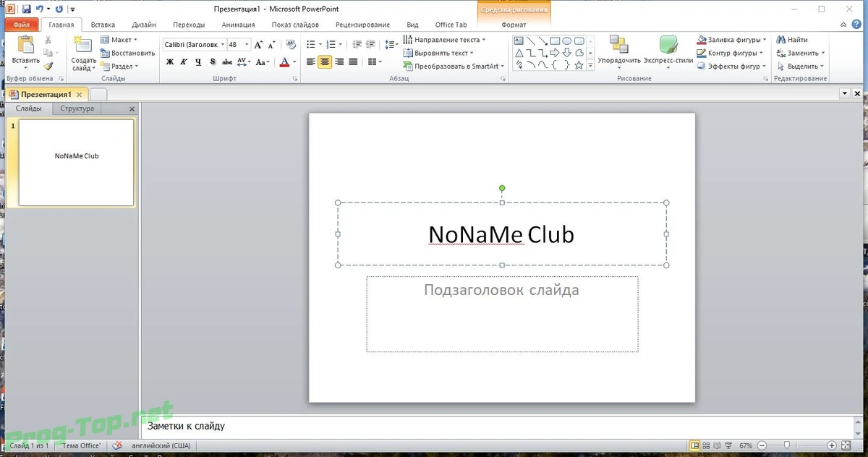868x457 pixels.
Task: Clear all formatting with the eraser icon
Action: pyautogui.click(x=291, y=45)
